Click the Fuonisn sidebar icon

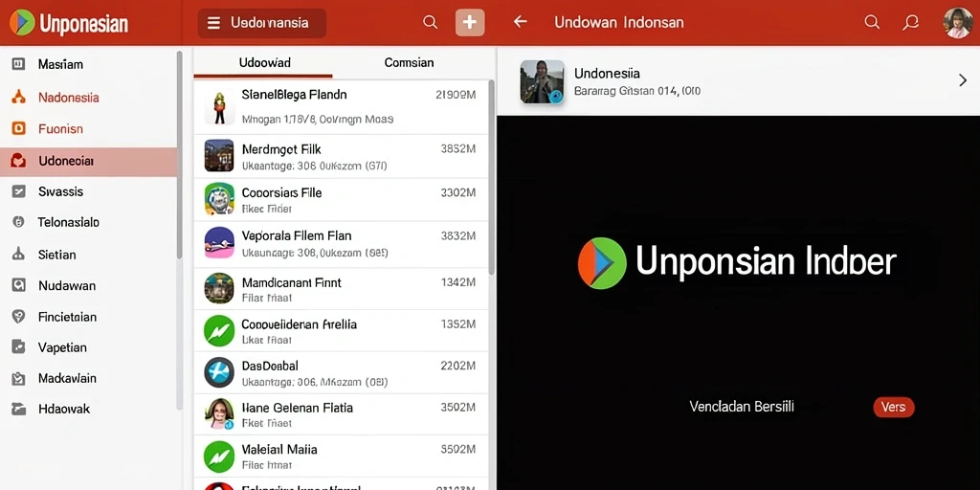pyautogui.click(x=19, y=129)
